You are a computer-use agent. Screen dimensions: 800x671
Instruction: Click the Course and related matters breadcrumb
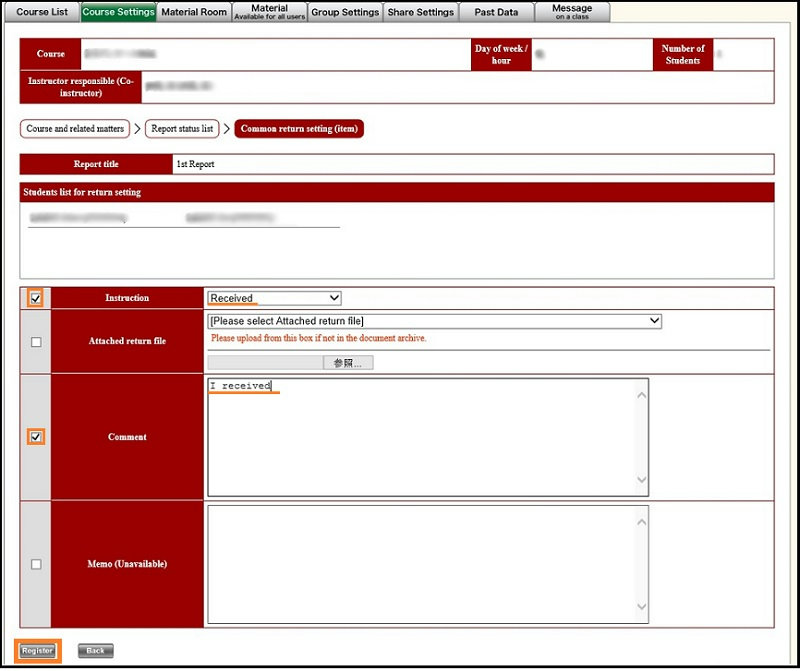(x=75, y=129)
